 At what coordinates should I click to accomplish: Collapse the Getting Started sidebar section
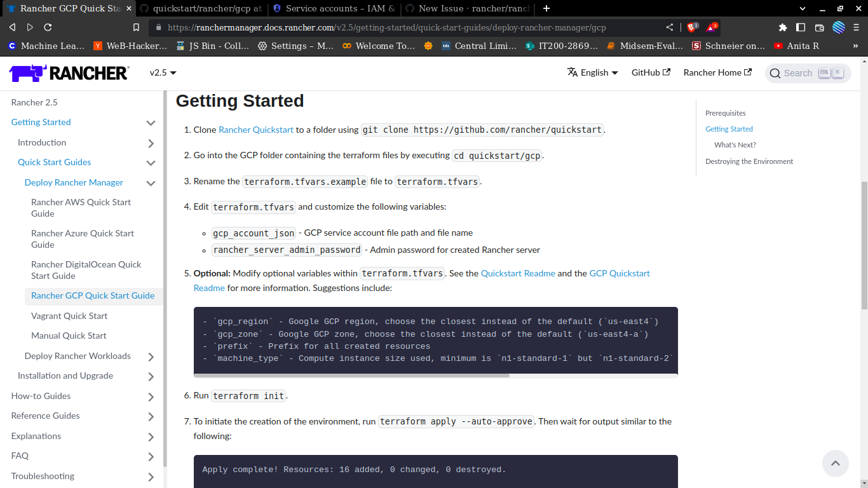pyautogui.click(x=151, y=123)
